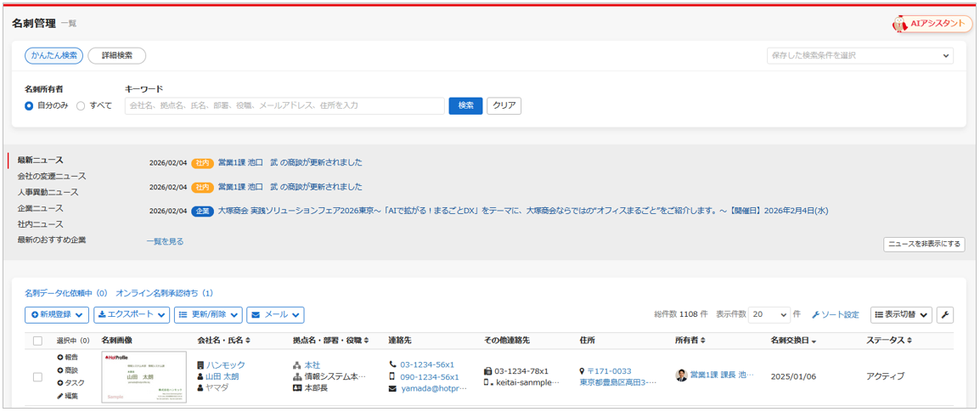Check the select-all checkbox in table header
This screenshot has width=980, height=412.
coord(37,341)
